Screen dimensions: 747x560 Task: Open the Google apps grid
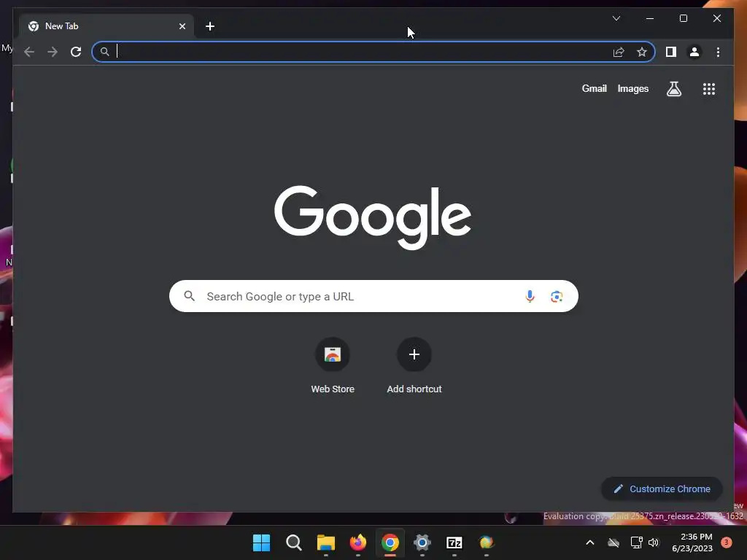click(x=709, y=88)
